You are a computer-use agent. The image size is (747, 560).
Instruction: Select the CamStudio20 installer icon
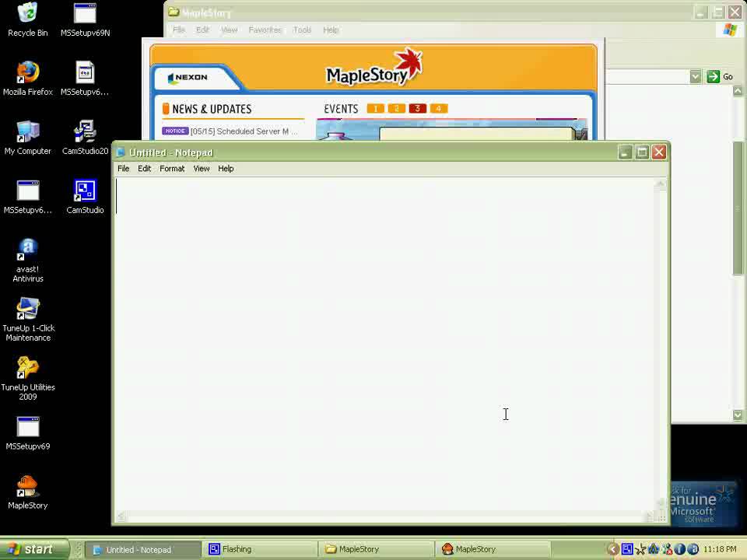pos(86,137)
